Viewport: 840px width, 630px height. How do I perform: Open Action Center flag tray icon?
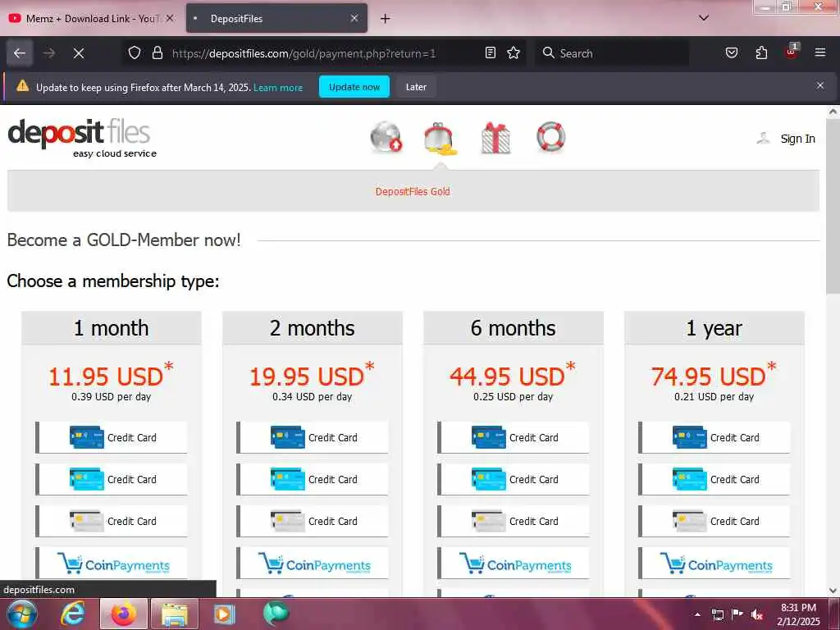click(737, 614)
